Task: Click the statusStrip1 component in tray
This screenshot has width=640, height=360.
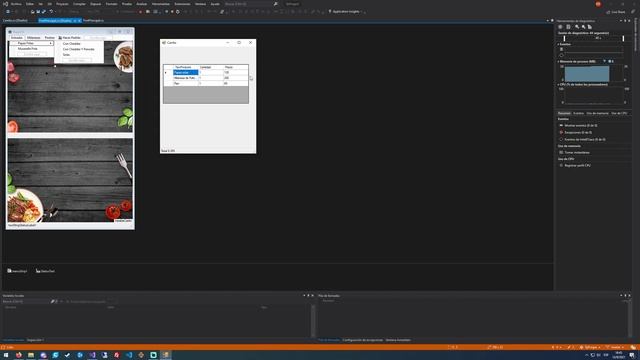Action: point(45,271)
